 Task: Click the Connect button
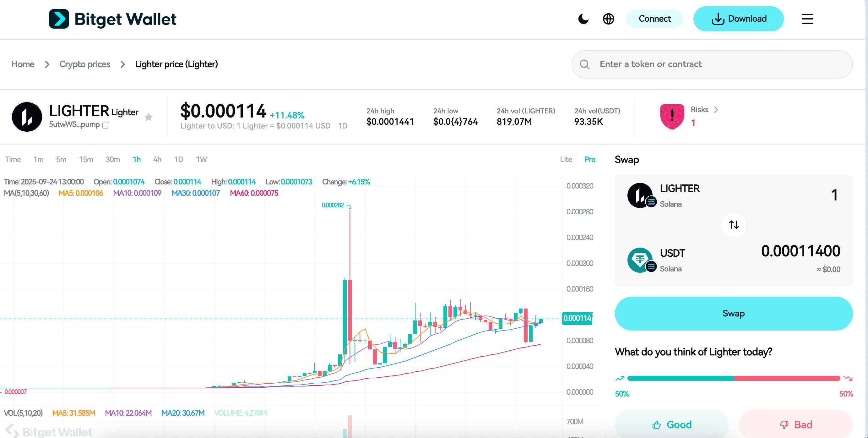coord(654,19)
